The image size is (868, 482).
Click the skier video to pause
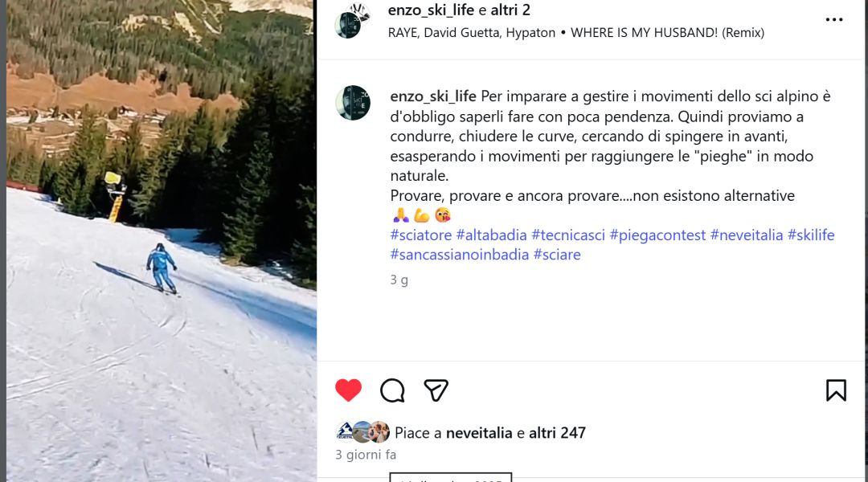[x=161, y=241]
